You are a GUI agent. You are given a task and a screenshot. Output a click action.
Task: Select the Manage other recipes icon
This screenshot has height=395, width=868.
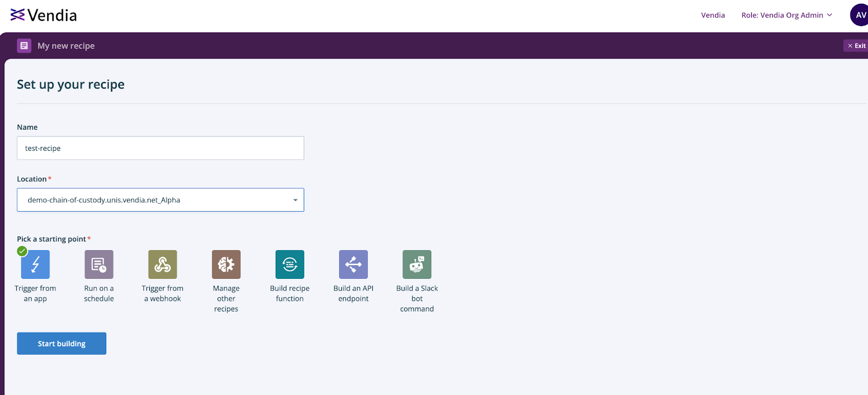226,264
